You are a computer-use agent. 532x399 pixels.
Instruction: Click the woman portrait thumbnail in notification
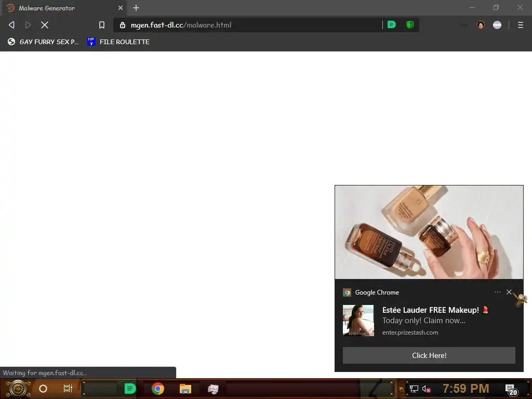358,320
